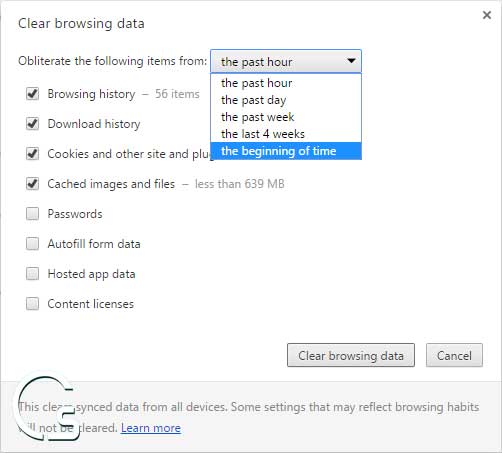Cancel the dialog

[454, 355]
